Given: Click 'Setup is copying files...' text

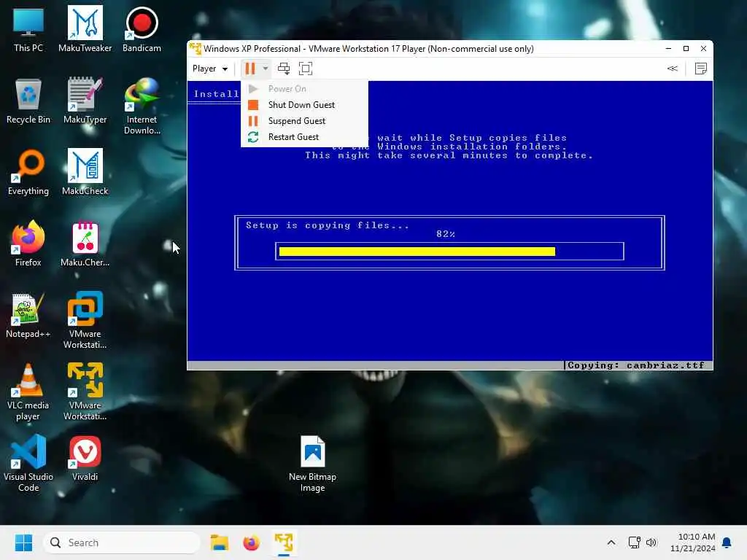Looking at the screenshot, I should click(328, 225).
